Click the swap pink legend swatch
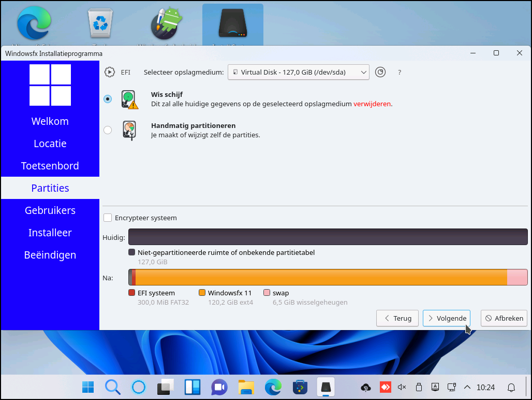The width and height of the screenshot is (532, 400). [267, 293]
